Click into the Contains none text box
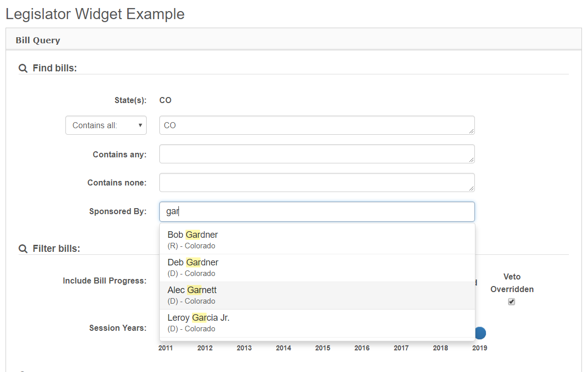588x372 pixels. (x=317, y=183)
